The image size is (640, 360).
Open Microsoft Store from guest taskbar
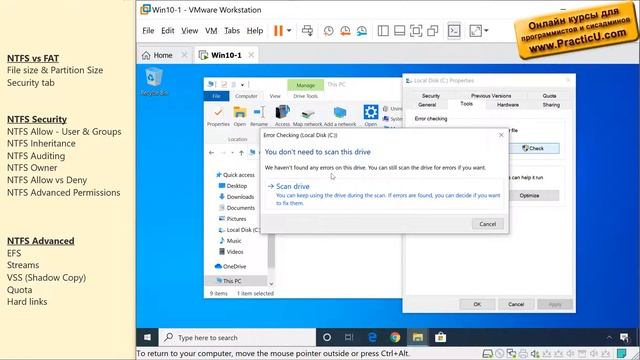point(440,338)
